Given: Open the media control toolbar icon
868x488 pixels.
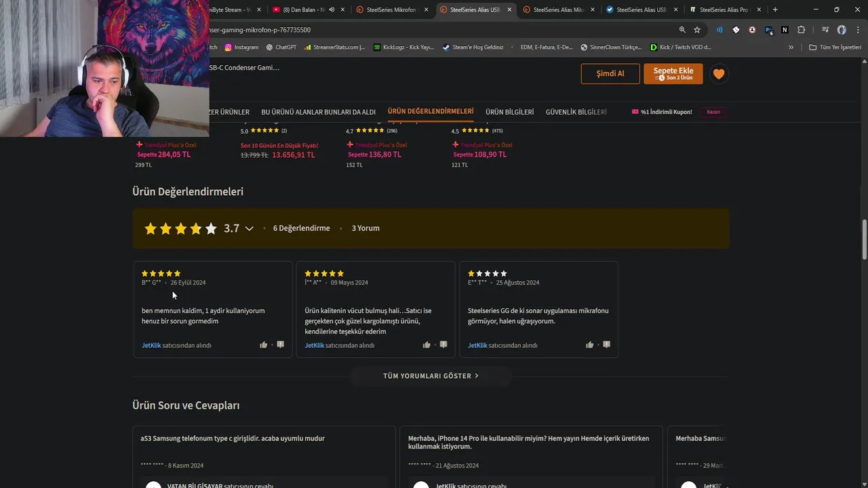Looking at the screenshot, I should point(825,30).
